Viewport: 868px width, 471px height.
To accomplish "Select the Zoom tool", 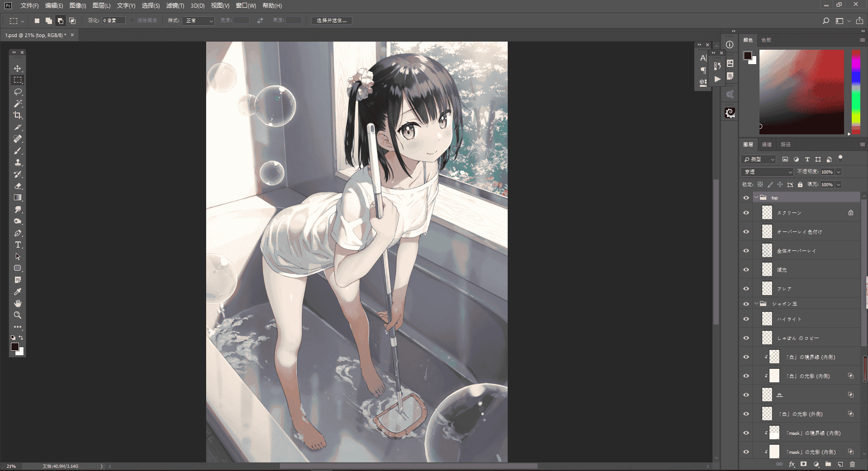I will (18, 315).
